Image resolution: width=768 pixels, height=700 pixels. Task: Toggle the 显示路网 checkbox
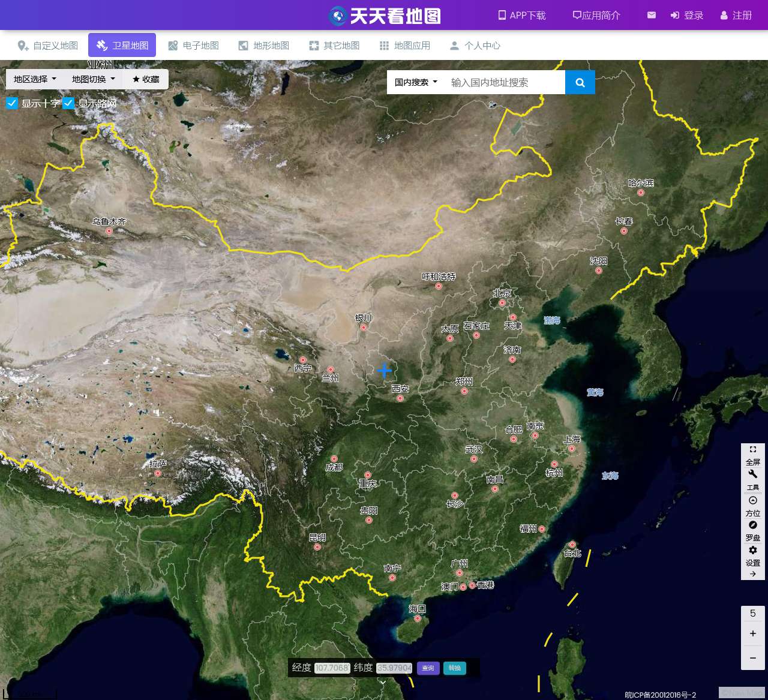point(68,103)
